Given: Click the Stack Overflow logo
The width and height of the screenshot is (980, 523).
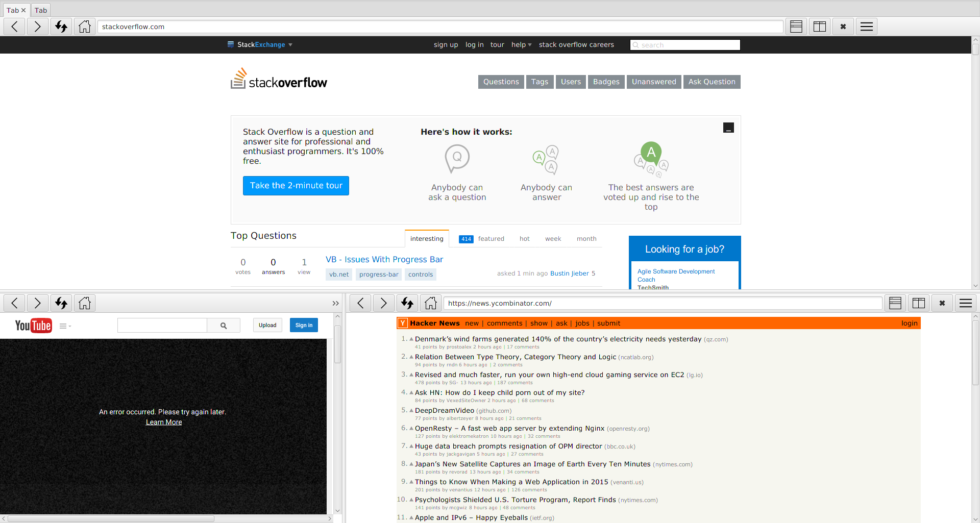Looking at the screenshot, I should coord(279,79).
